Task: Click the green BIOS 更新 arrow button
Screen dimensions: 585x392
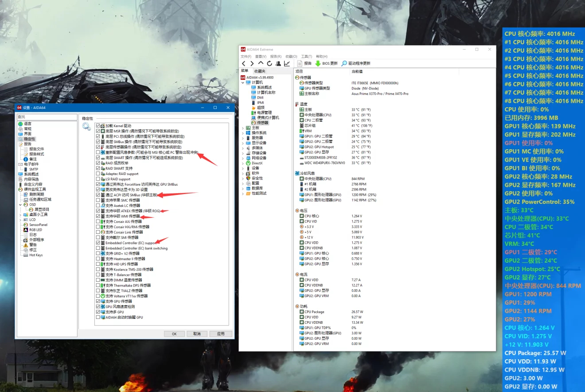Action: point(326,63)
